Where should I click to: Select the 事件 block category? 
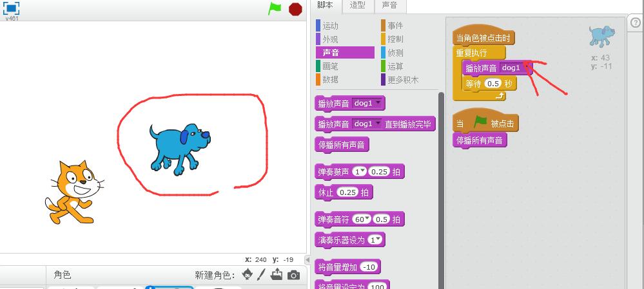click(x=396, y=26)
